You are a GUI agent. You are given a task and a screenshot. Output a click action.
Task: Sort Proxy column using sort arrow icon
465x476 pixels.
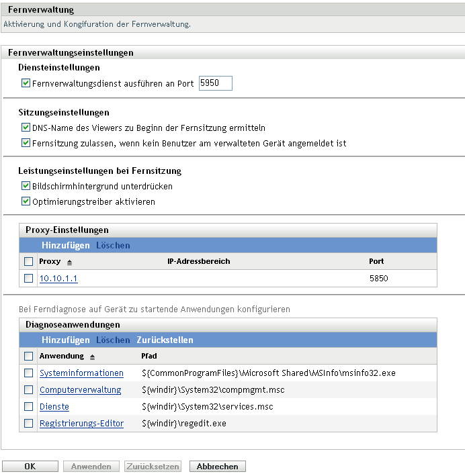69,262
